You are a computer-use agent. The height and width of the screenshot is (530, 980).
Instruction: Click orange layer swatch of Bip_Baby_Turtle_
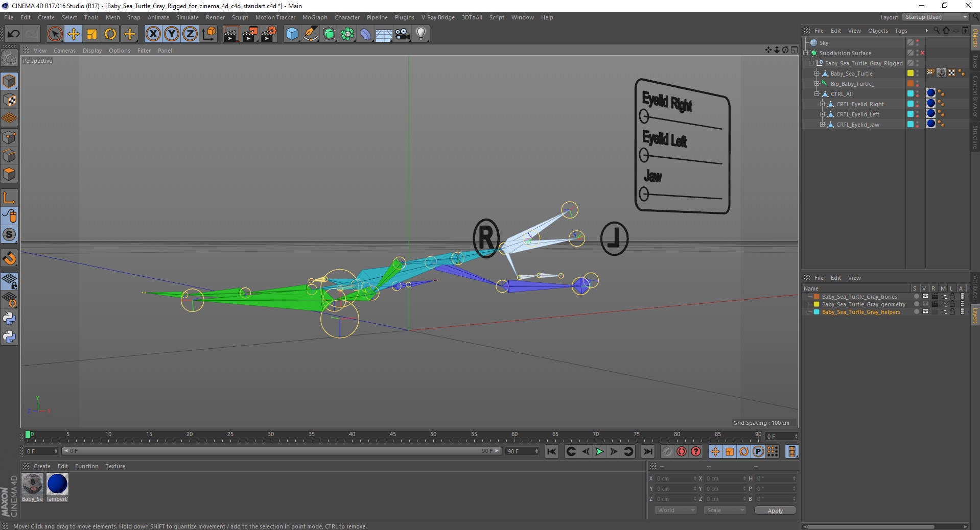[911, 84]
